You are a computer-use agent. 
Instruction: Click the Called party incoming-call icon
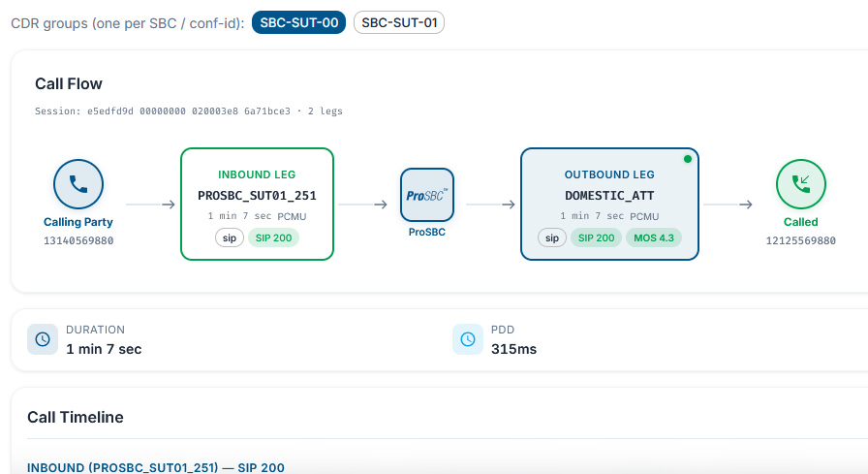[x=800, y=184]
